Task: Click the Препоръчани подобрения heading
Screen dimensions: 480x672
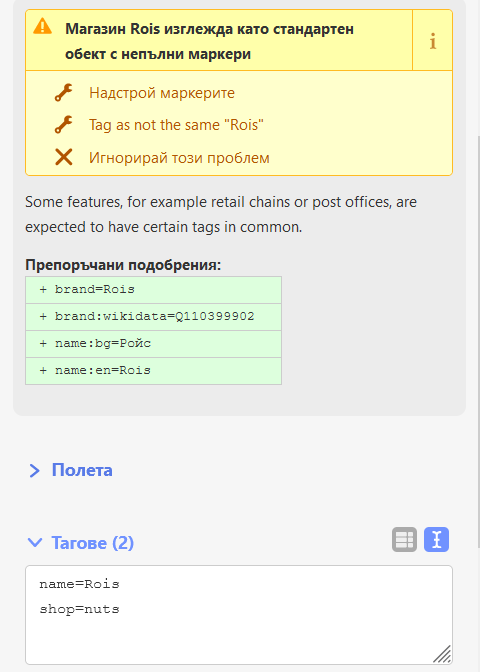Action: coord(123,265)
